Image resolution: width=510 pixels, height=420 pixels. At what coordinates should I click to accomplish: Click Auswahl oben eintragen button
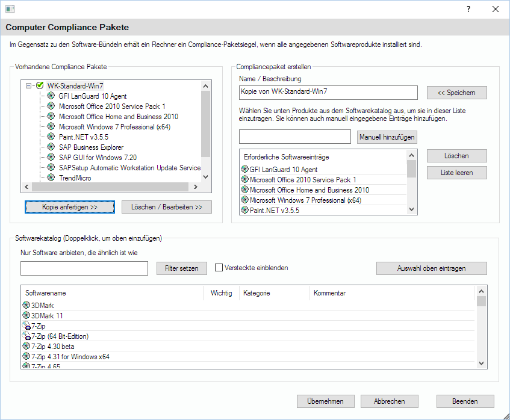pyautogui.click(x=432, y=268)
